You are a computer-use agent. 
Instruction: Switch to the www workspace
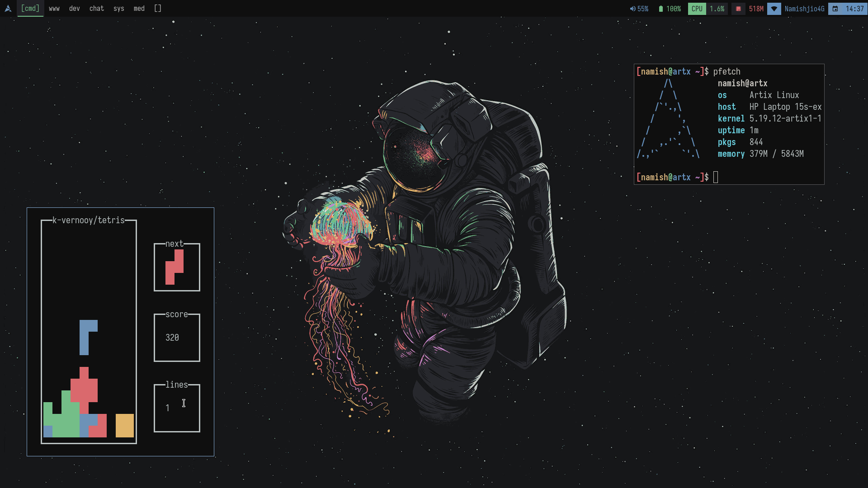[54, 9]
